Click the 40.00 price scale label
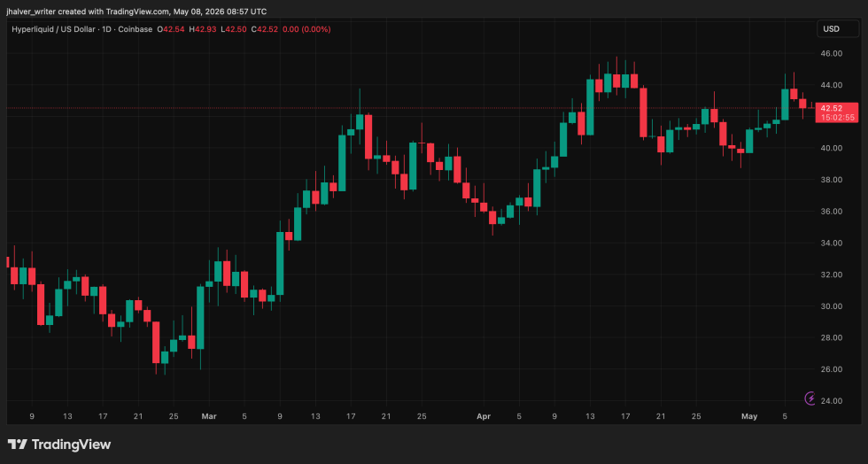 click(832, 149)
